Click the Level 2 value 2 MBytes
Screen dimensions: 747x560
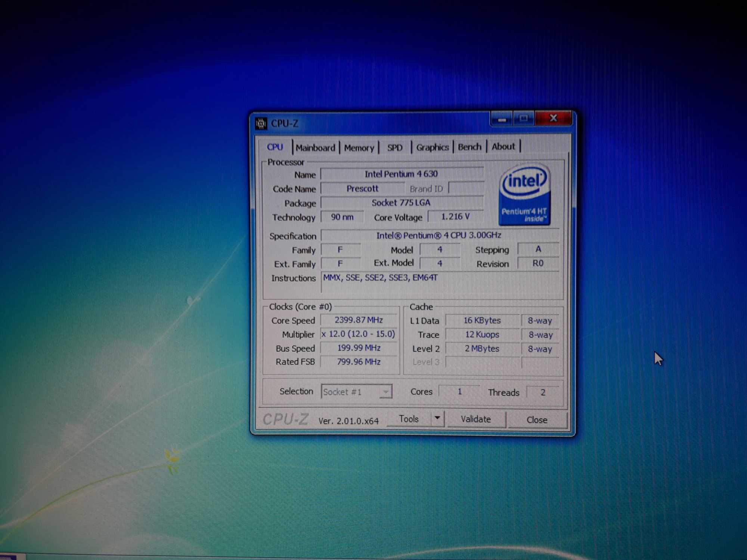tap(482, 349)
